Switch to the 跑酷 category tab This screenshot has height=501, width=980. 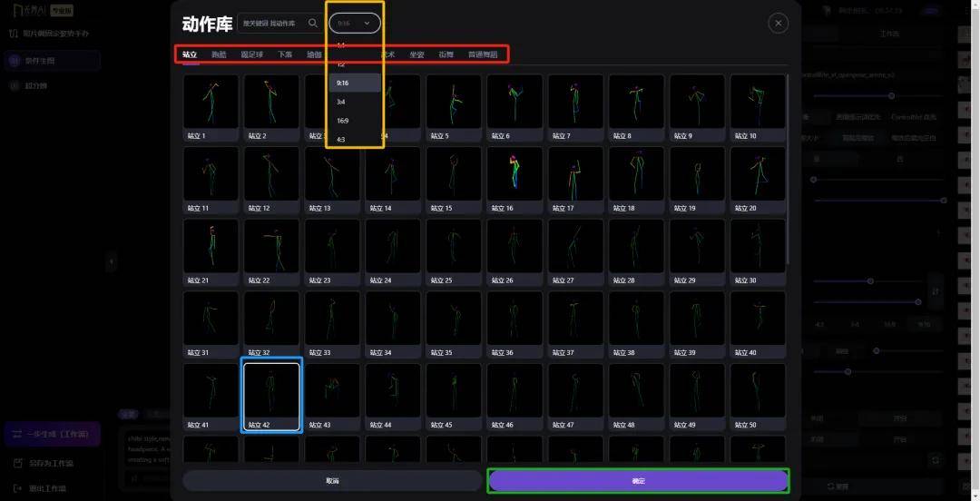point(220,54)
